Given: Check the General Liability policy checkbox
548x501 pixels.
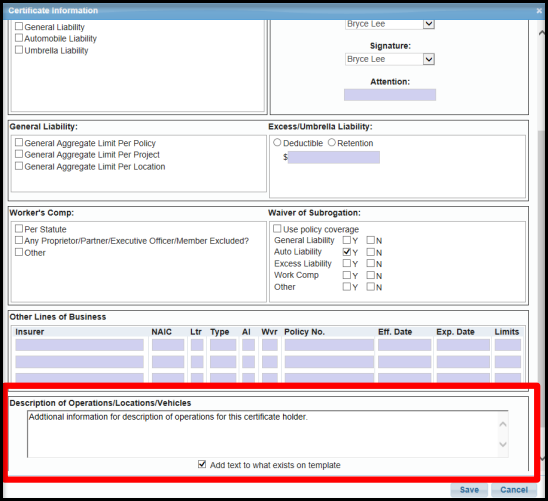Looking at the screenshot, I should pyautogui.click(x=19, y=27).
